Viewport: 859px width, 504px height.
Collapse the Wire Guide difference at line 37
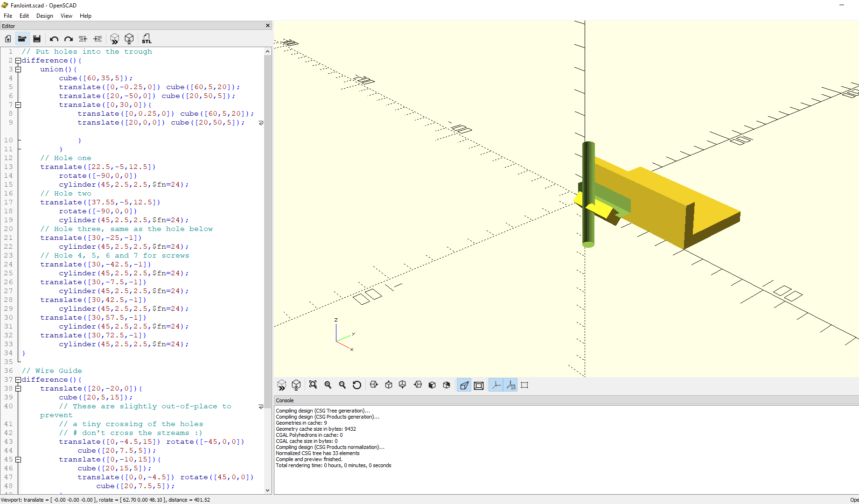point(18,380)
